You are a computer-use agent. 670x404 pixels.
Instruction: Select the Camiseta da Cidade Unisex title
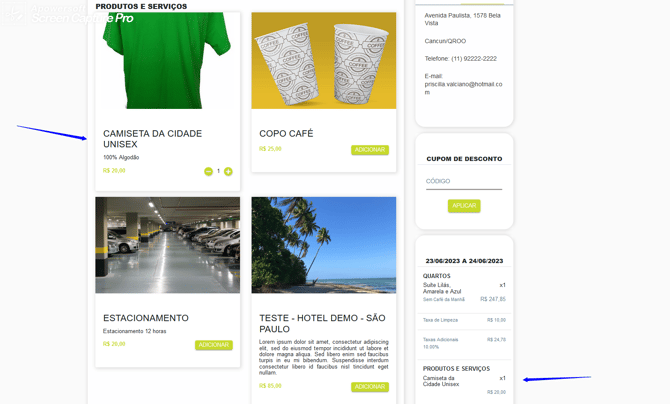[153, 139]
